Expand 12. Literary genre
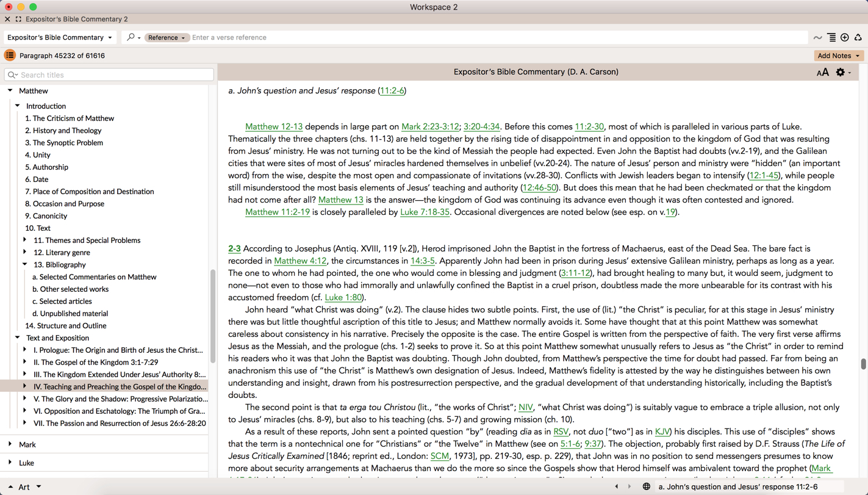Viewport: 868px width, 495px height. pyautogui.click(x=25, y=252)
